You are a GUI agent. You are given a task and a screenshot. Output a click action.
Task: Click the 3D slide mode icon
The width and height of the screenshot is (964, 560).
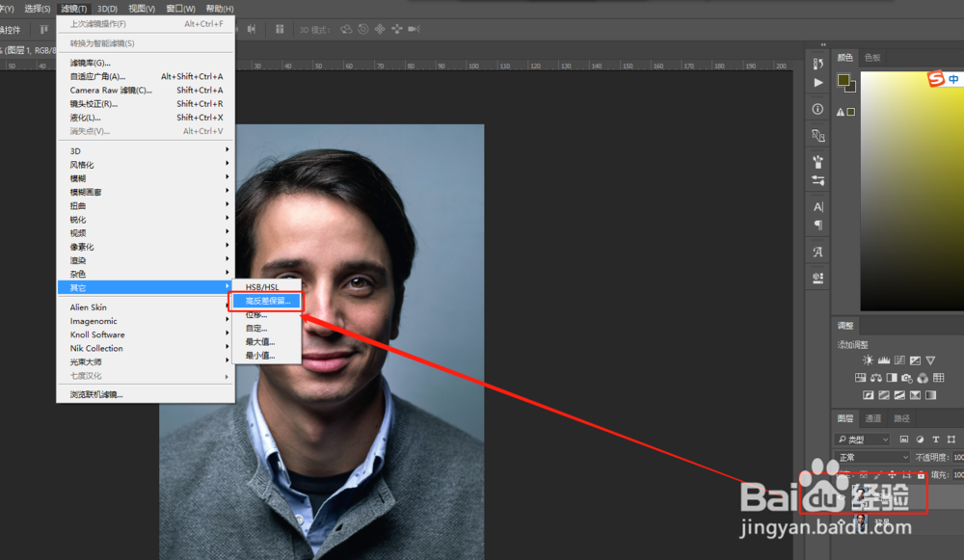397,29
